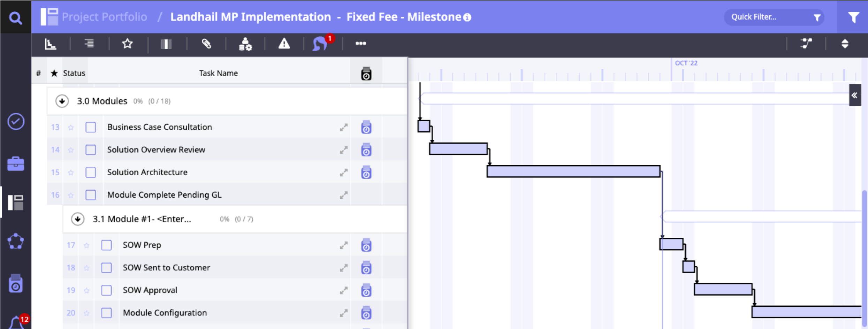Collapse Gantt panel with double chevron
Image resolution: width=868 pixels, height=329 pixels.
(854, 95)
